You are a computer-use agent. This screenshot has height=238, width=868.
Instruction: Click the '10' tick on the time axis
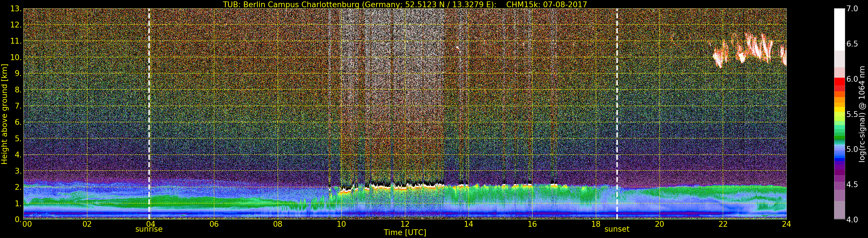click(x=341, y=224)
